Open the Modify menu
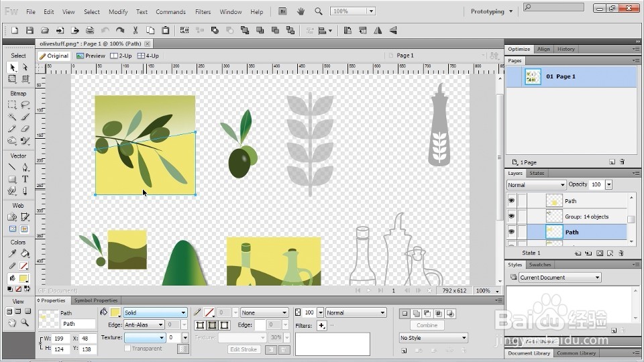Image resolution: width=644 pixels, height=362 pixels. [118, 12]
